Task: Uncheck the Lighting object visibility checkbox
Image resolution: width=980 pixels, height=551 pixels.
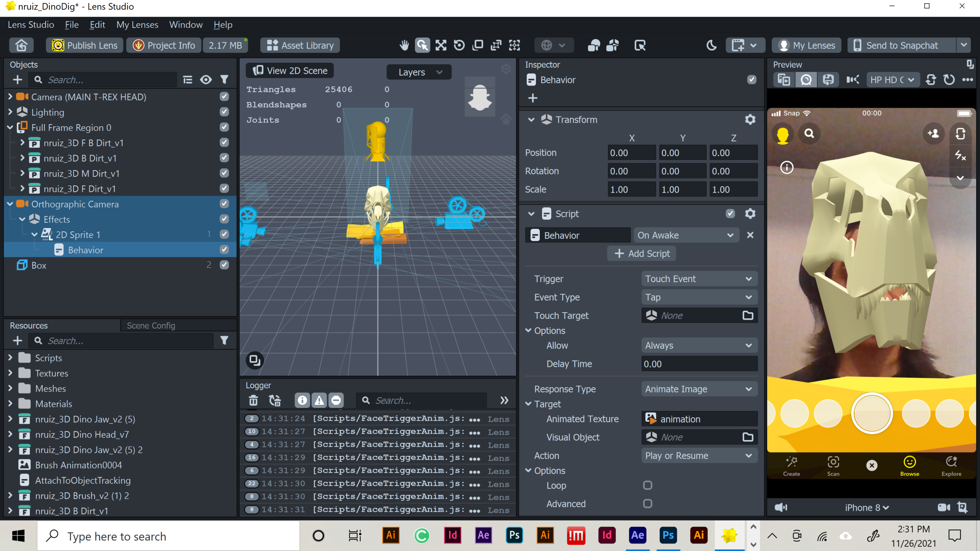Action: 224,112
